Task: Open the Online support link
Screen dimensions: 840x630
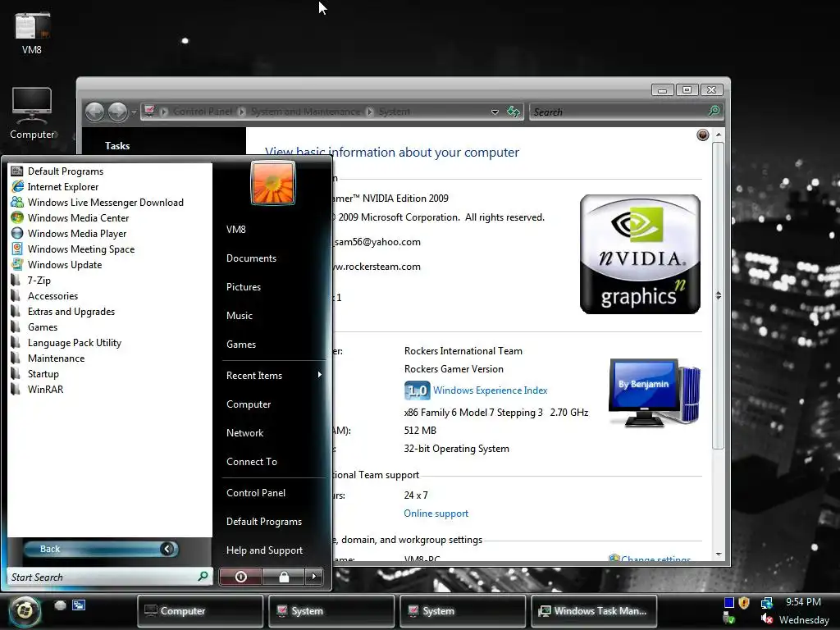Action: 436,514
